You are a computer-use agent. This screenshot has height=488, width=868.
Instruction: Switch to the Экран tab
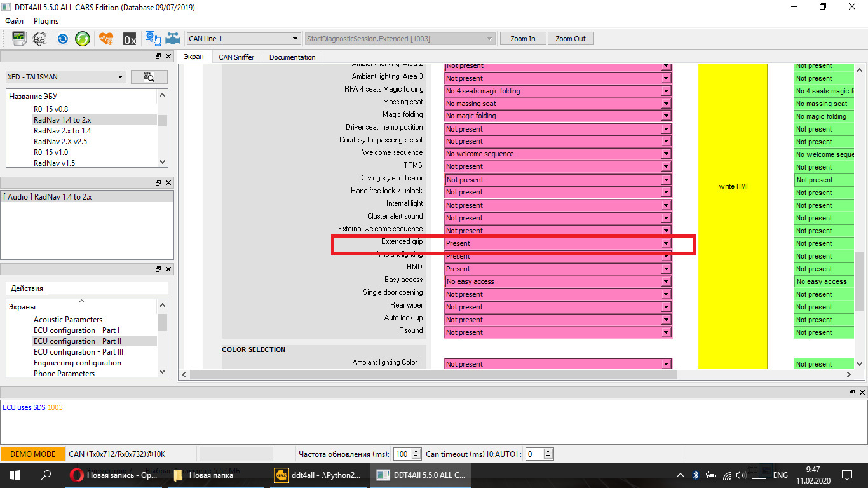click(194, 57)
